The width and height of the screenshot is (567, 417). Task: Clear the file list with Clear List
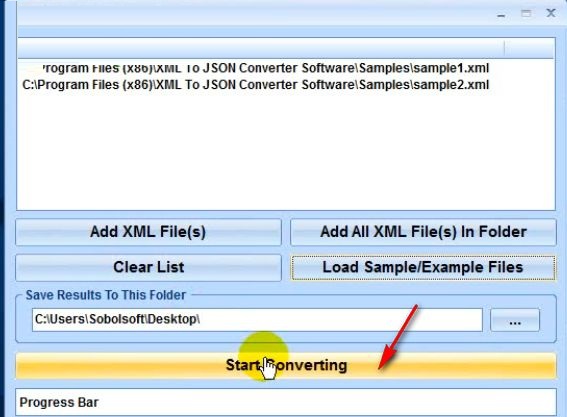[148, 267]
